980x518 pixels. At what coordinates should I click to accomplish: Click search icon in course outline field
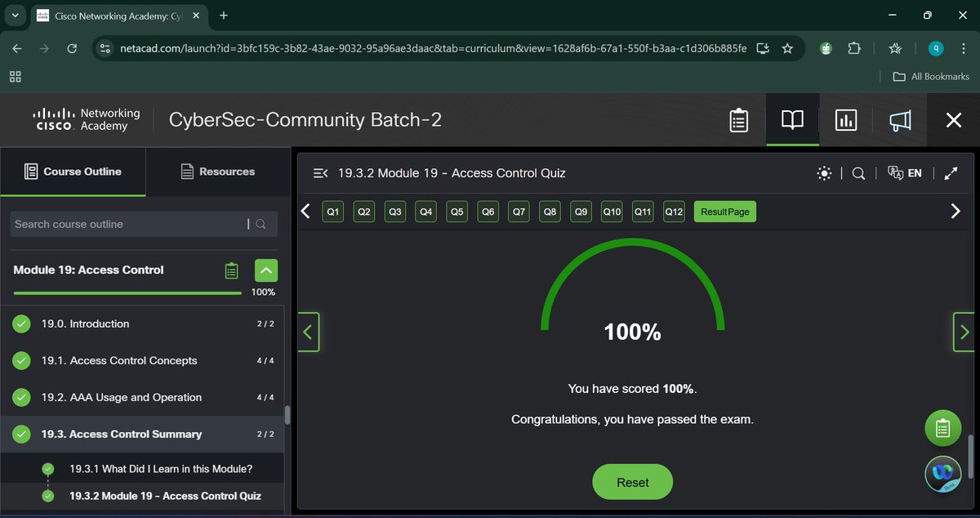point(261,224)
